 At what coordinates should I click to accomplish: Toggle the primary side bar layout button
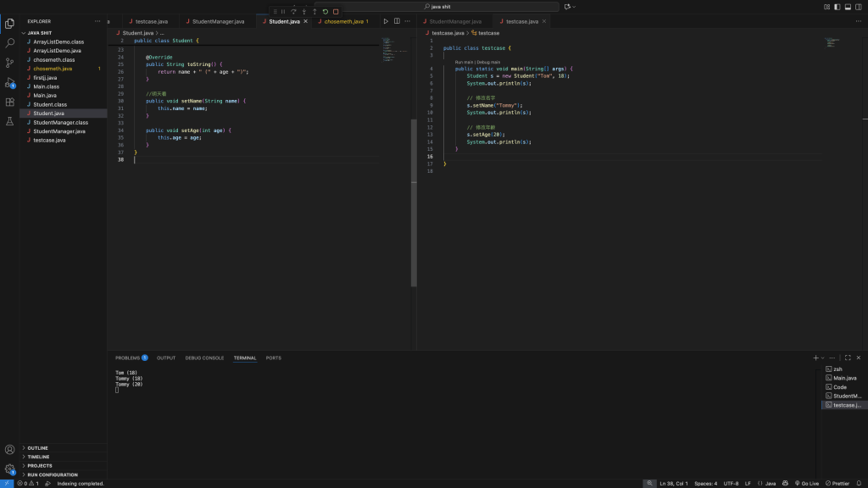tap(837, 6)
